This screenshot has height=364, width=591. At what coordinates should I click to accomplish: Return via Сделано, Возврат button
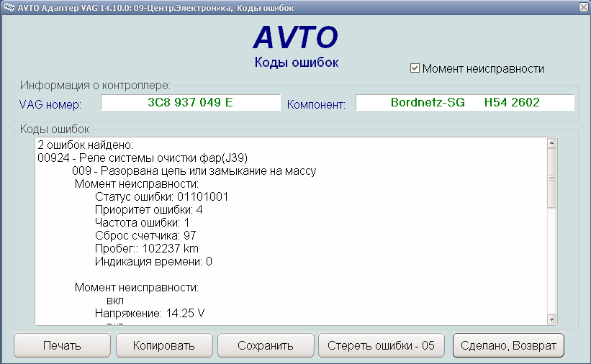(508, 345)
